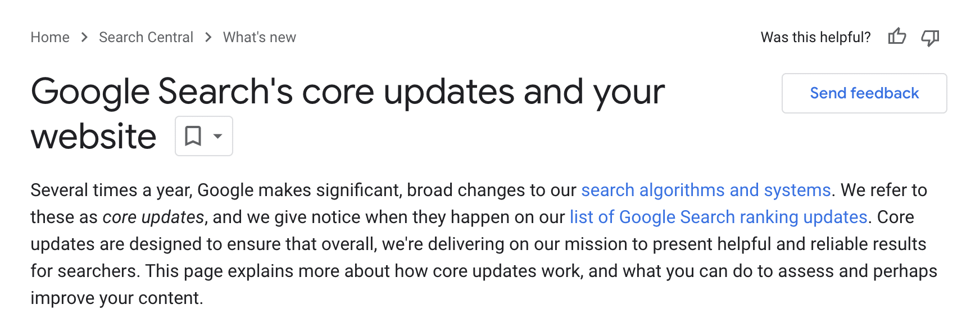
Task: Click the word 'website' in the title
Action: (x=93, y=137)
